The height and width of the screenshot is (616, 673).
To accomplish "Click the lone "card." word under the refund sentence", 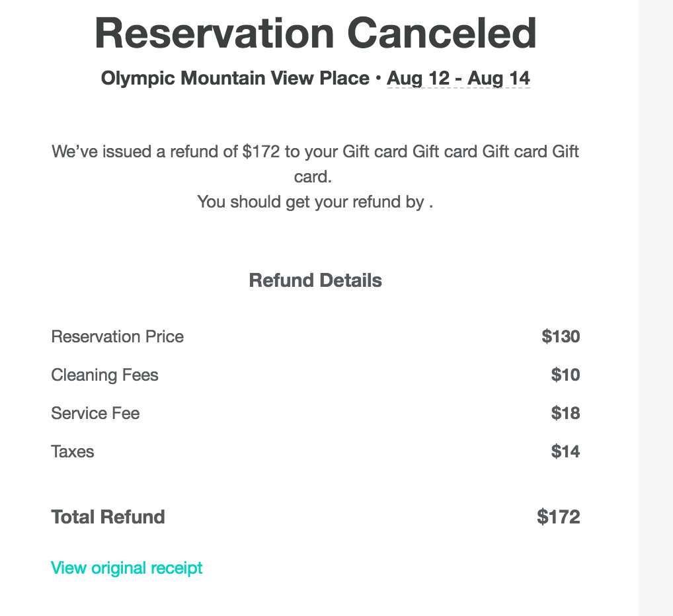I will tap(312, 177).
